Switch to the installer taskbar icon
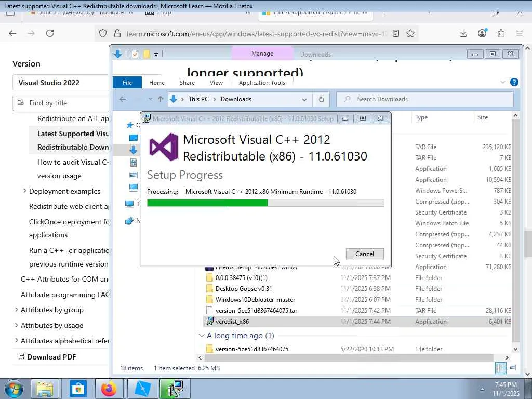This screenshot has width=532, height=399. point(175,389)
